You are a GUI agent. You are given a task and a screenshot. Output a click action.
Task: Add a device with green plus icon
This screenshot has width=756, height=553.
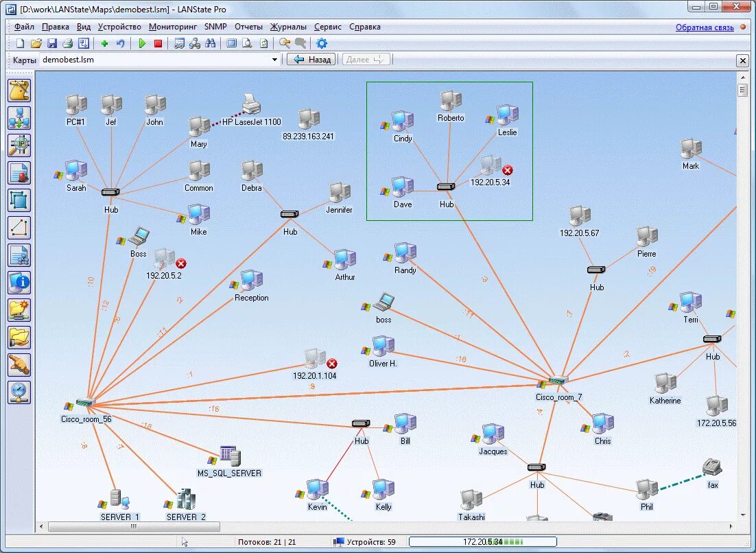coord(104,43)
